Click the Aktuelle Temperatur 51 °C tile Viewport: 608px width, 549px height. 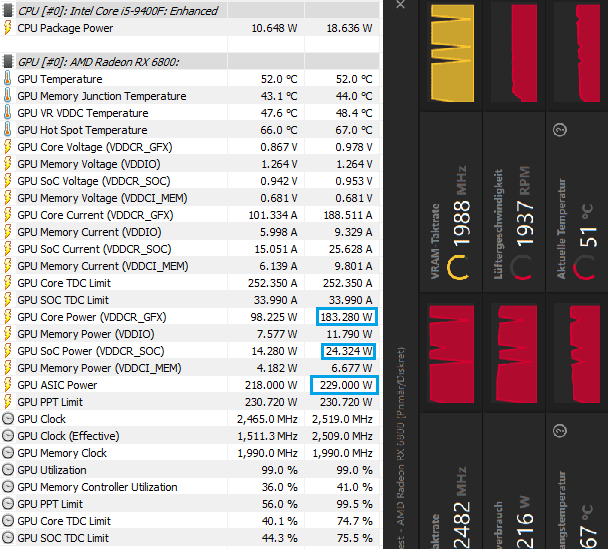point(577,202)
